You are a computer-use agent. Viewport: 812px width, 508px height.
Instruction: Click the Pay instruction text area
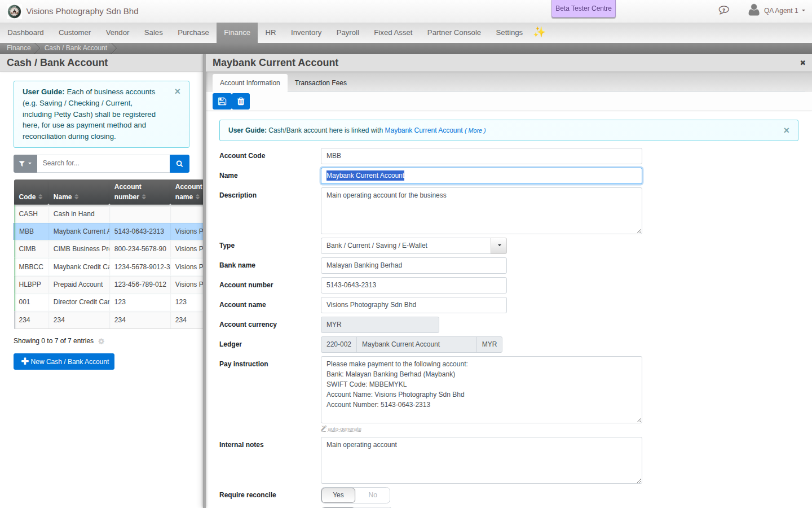tap(482, 389)
